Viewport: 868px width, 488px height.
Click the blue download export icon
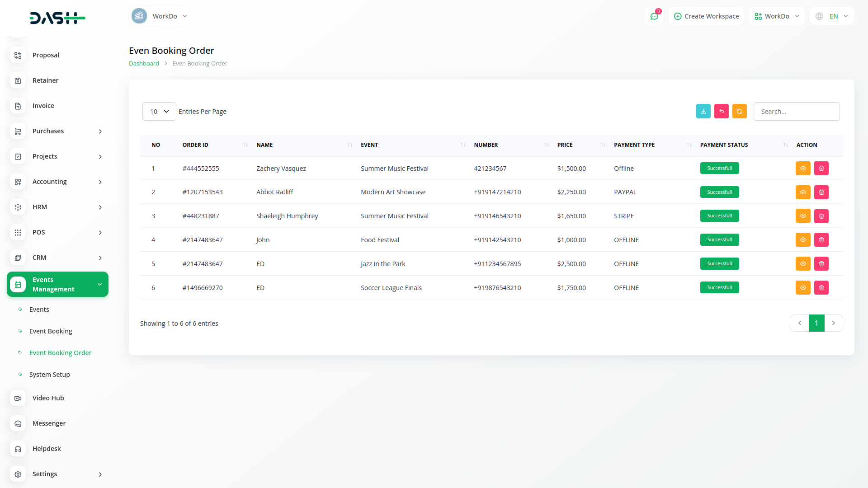pyautogui.click(x=703, y=111)
